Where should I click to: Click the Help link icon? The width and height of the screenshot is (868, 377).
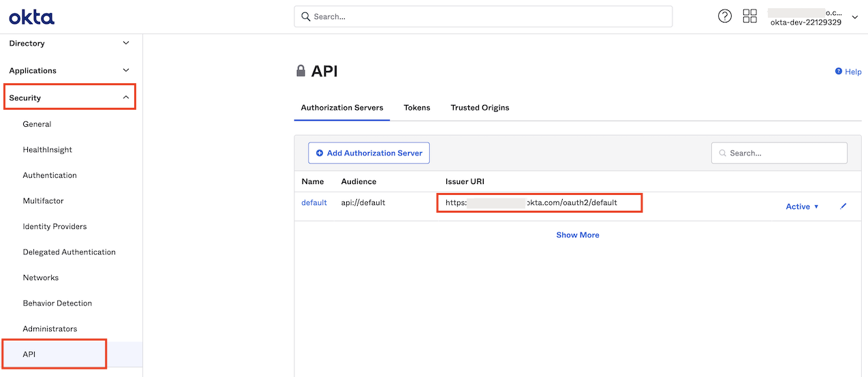click(839, 72)
